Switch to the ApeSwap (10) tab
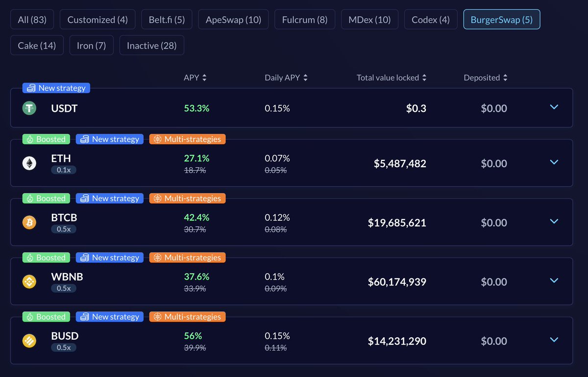Viewport: 588px width, 377px height. click(x=233, y=20)
